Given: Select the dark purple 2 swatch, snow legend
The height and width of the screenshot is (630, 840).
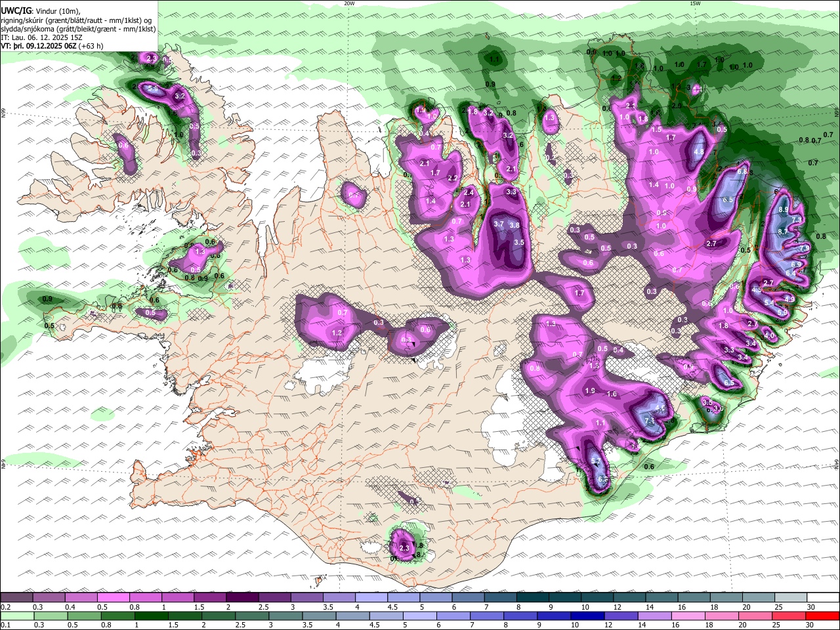Looking at the screenshot, I should [x=241, y=598].
